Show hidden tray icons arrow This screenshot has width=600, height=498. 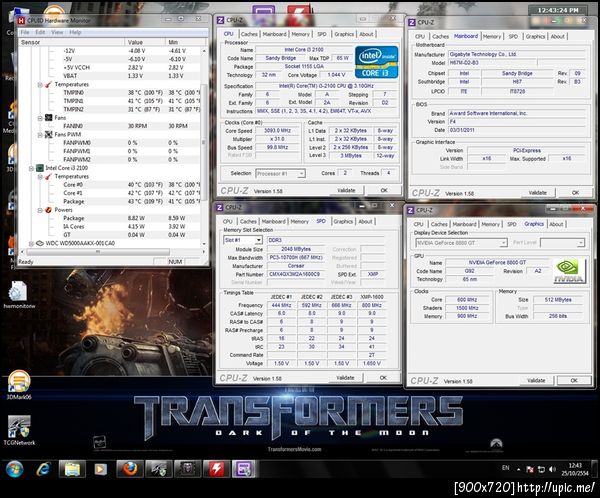(518, 469)
